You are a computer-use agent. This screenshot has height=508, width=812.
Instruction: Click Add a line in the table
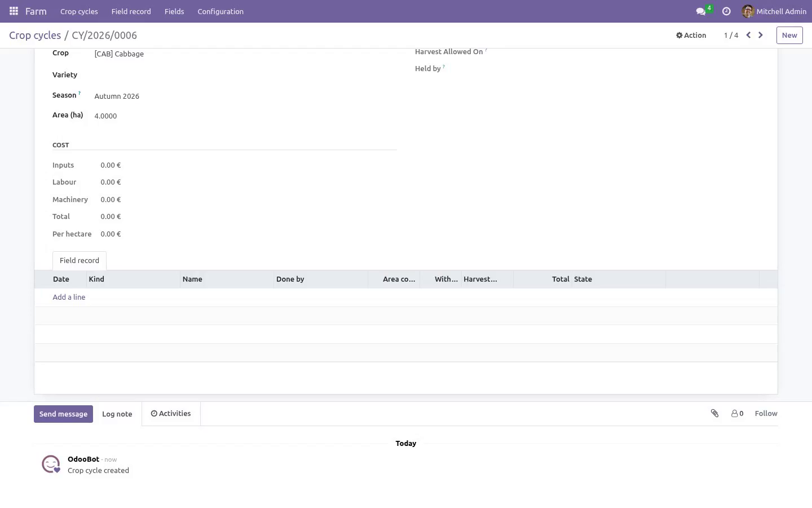69,297
